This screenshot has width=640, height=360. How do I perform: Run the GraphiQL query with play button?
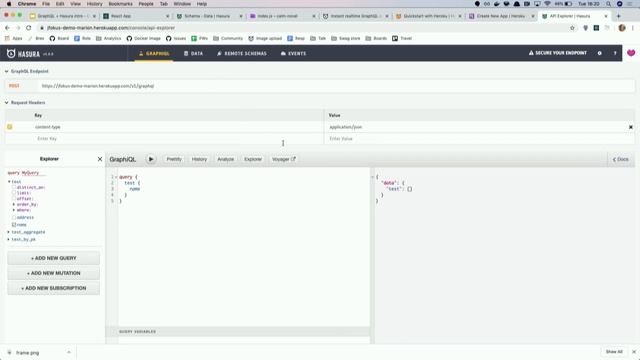pyautogui.click(x=151, y=159)
